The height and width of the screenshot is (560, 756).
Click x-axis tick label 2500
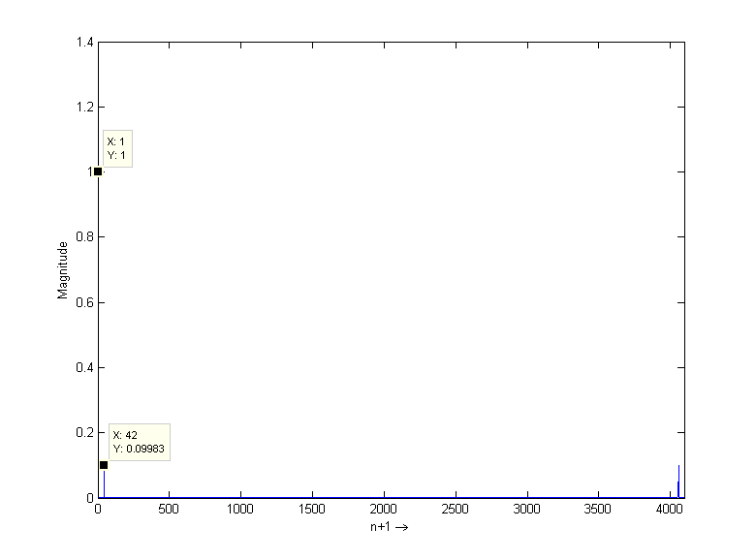(456, 509)
